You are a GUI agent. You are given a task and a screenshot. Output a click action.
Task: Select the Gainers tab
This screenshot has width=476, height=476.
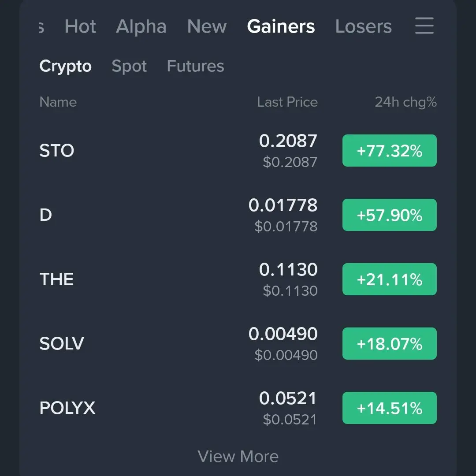[x=281, y=27]
